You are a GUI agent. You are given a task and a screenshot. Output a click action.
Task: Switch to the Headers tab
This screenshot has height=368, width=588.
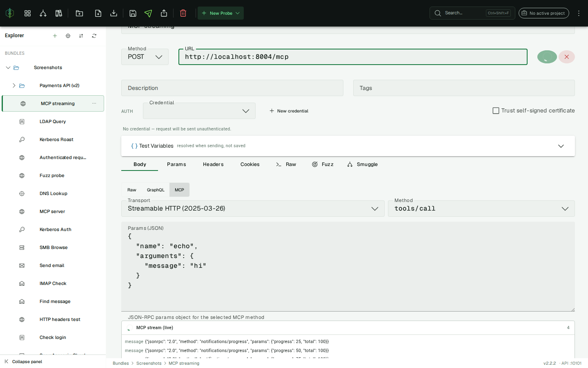[x=213, y=164]
